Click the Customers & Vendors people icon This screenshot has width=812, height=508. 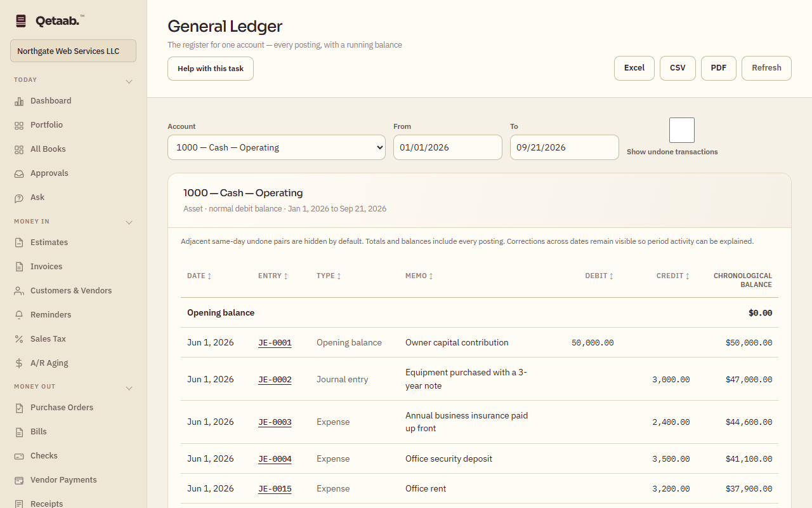19,291
